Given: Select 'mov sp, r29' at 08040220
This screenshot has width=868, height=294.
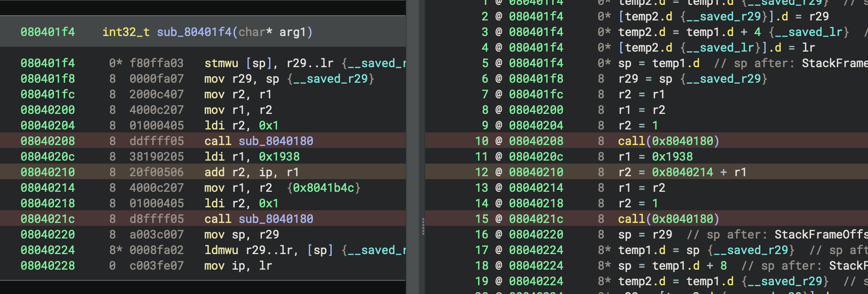Looking at the screenshot, I should [242, 235].
